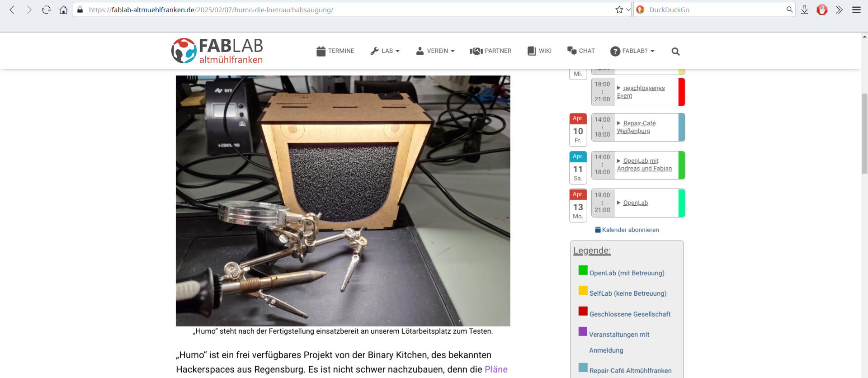Open the TERMINE menu item

(335, 51)
